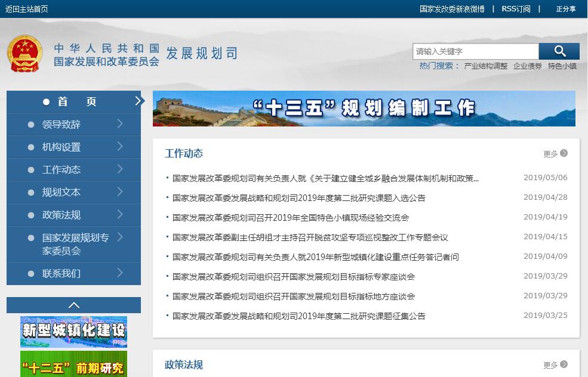The image size is (588, 377).
Task: Expand the 联系我们 chevron
Action: 120,273
